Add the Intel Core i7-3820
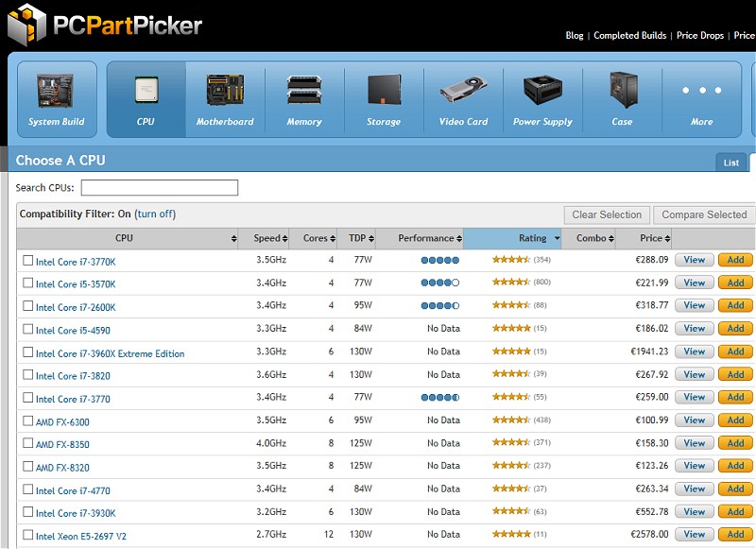Viewport: 756px width, 549px height. (x=735, y=374)
